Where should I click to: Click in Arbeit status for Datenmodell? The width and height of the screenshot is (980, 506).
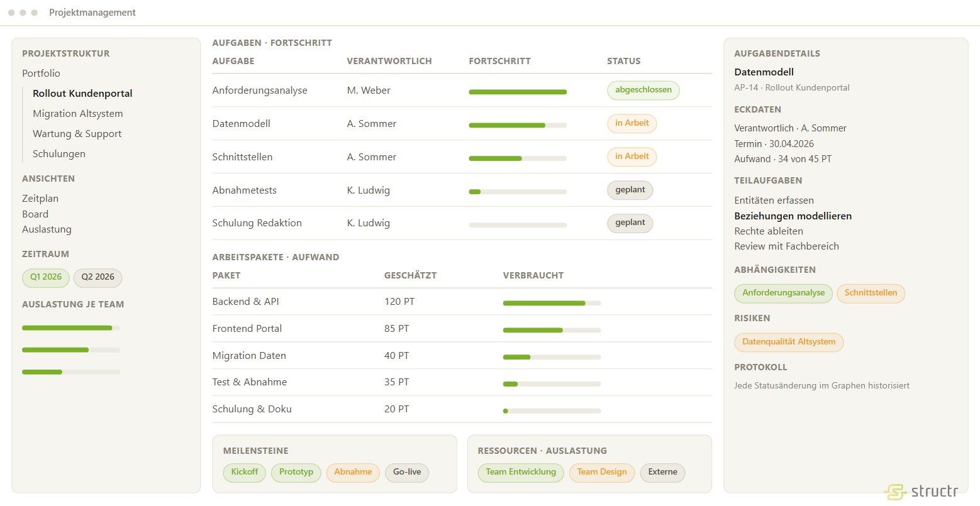point(632,123)
